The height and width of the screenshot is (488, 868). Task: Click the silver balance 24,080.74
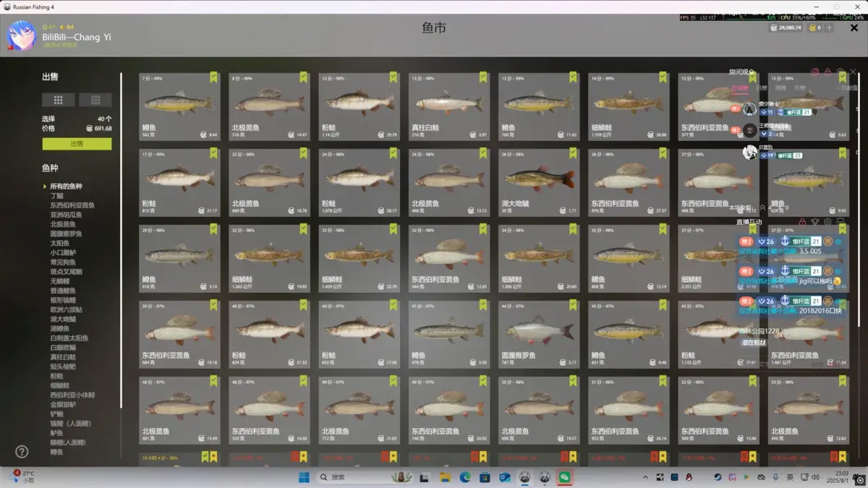tap(785, 28)
